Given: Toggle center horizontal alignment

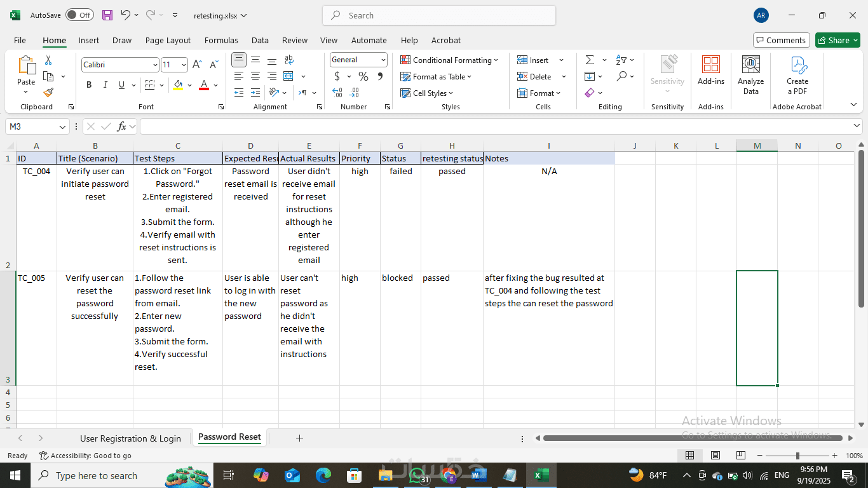Looking at the screenshot, I should [x=255, y=76].
